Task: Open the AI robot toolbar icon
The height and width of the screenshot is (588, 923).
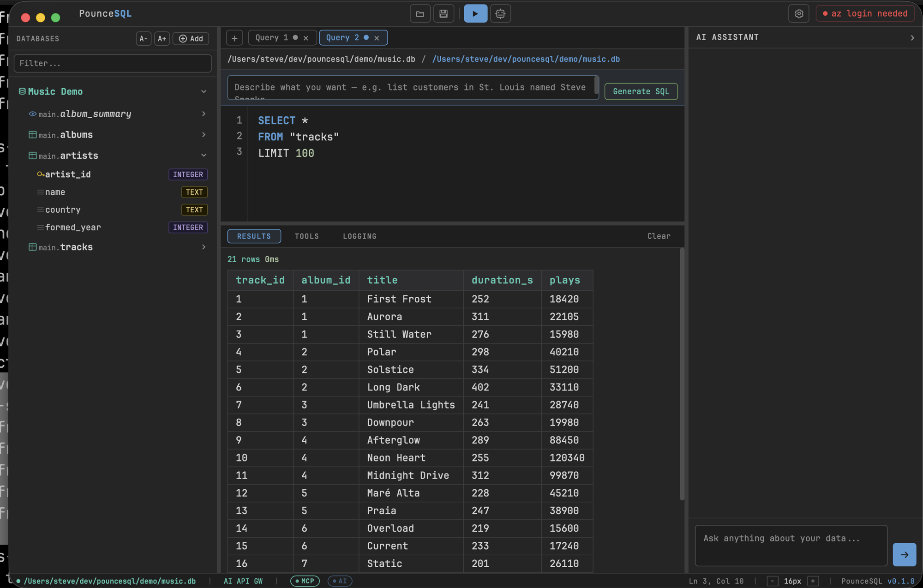Action: [500, 14]
